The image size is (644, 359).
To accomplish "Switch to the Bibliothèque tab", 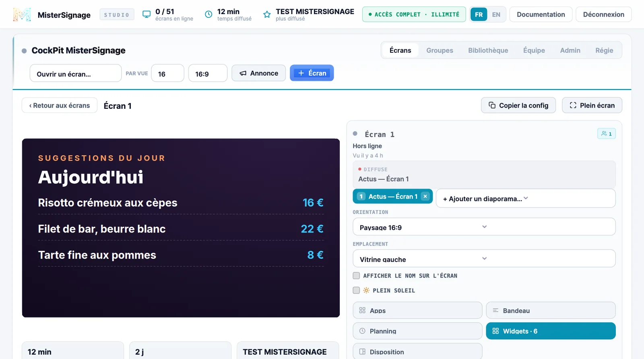I will click(488, 50).
